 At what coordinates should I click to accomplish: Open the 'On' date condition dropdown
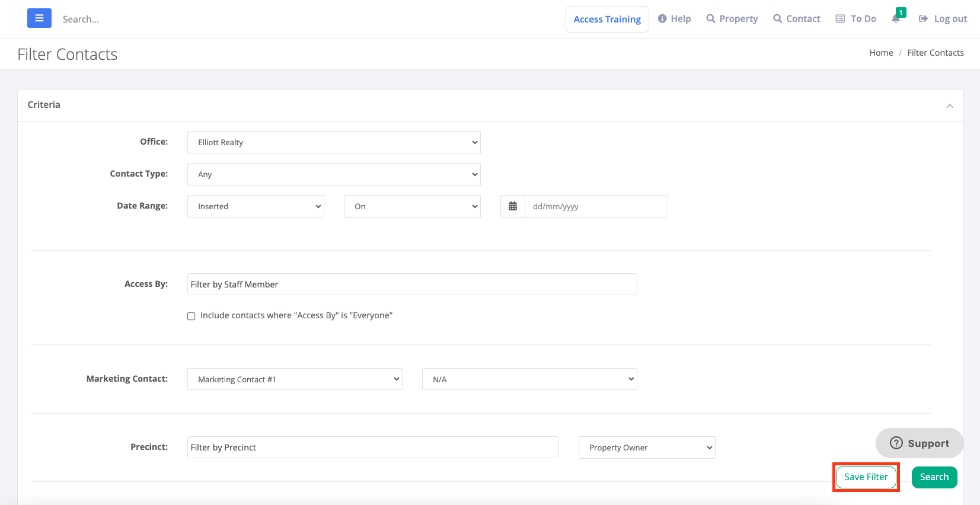click(412, 206)
